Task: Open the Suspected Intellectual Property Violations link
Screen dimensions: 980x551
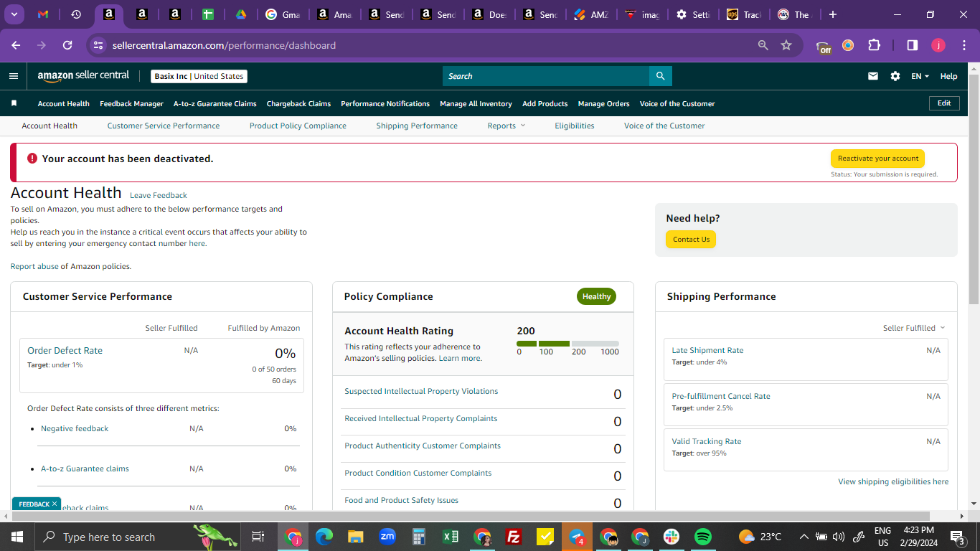Action: [x=421, y=391]
